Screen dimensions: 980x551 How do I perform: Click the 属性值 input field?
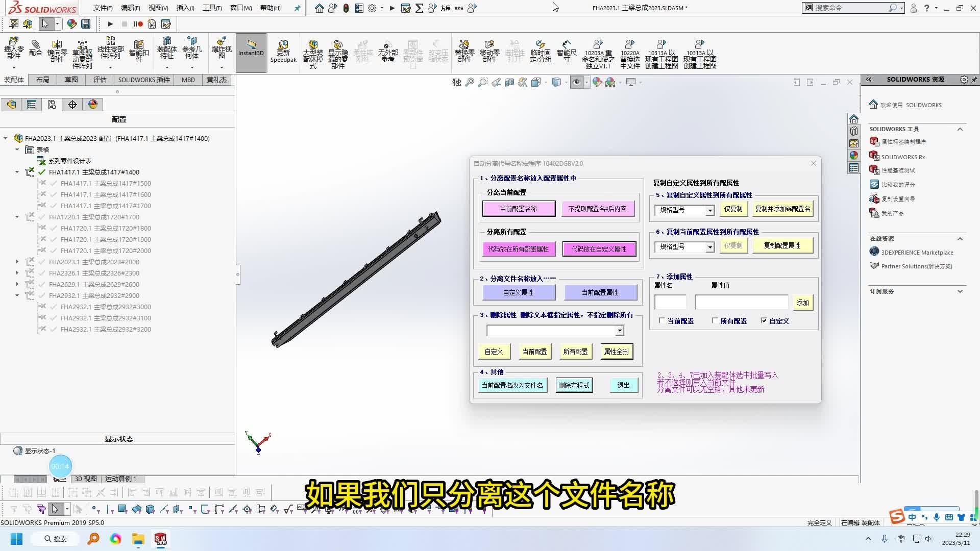coord(742,303)
